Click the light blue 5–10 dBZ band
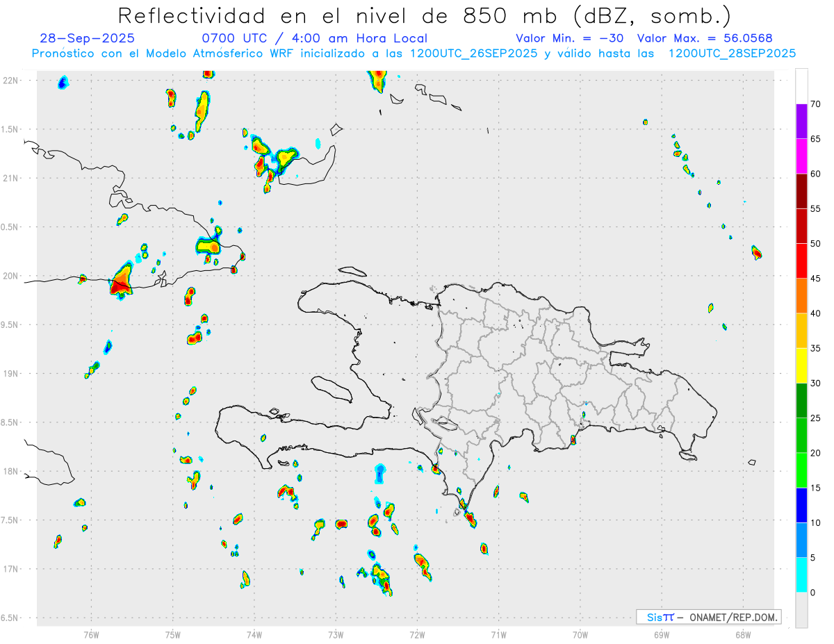834x644 pixels. tap(801, 540)
